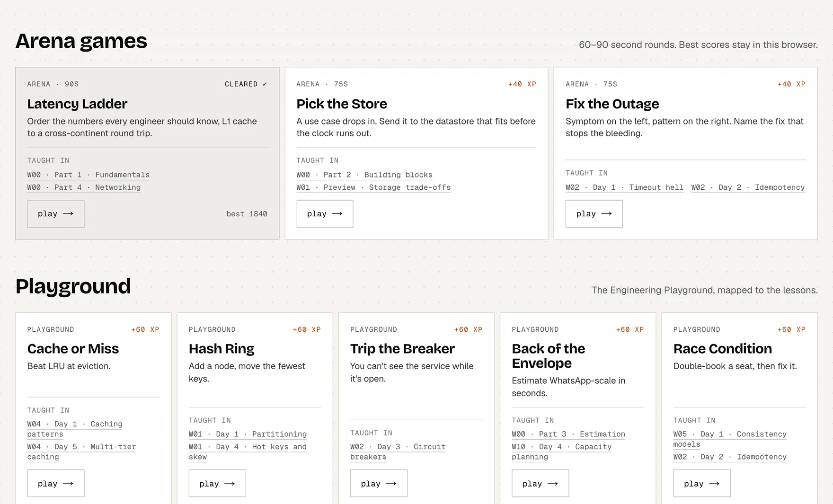
Task: Open W01 Preview Storage trade-offs link
Action: click(373, 187)
